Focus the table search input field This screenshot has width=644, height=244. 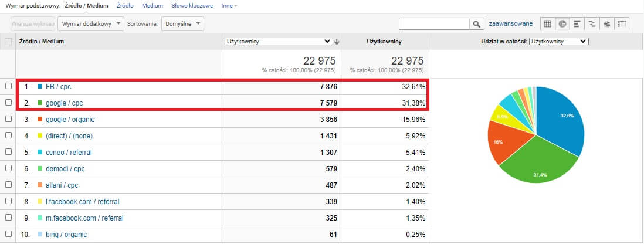click(434, 24)
